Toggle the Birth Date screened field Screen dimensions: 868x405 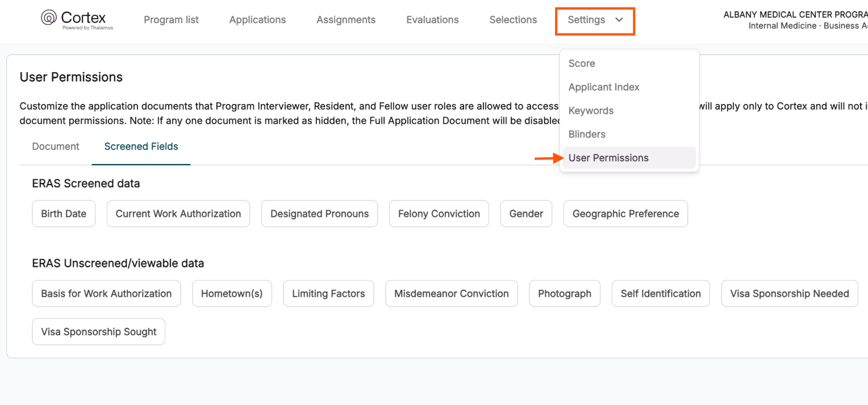64,214
